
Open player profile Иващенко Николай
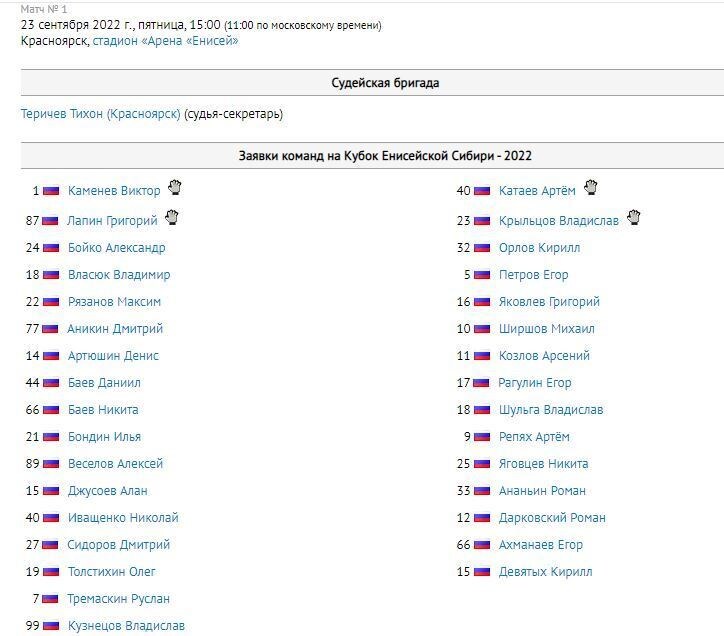click(x=123, y=518)
